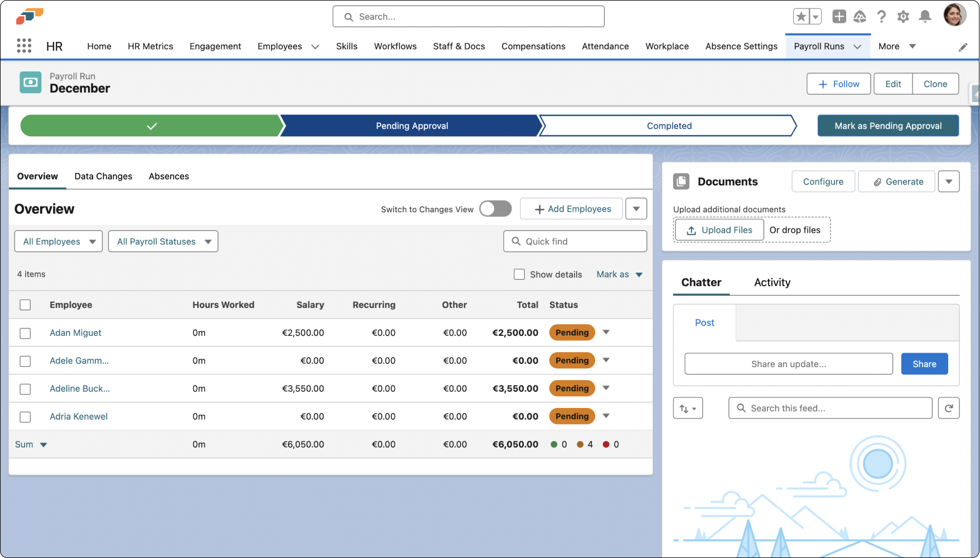Open status dropdown for Adria Kenewel
The width and height of the screenshot is (980, 558).
coord(606,416)
